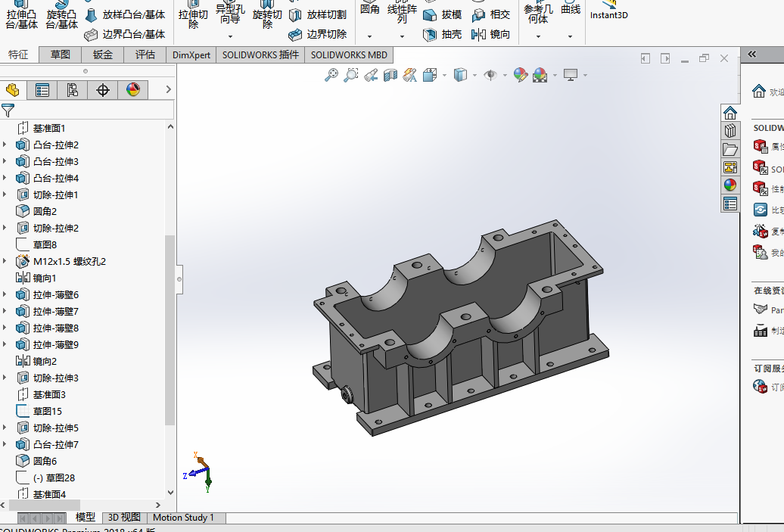Expand the 切除-拉伸5 feature node
Image resolution: width=784 pixels, height=532 pixels.
5,428
